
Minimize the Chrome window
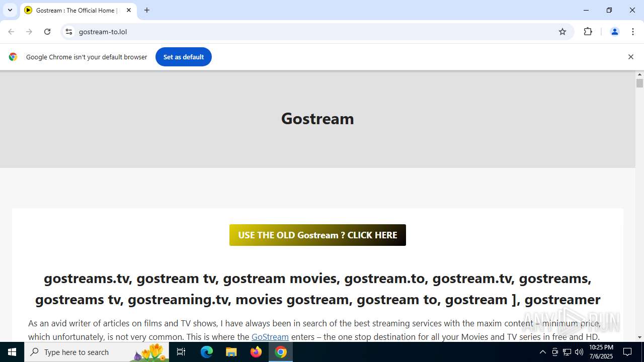click(x=586, y=10)
